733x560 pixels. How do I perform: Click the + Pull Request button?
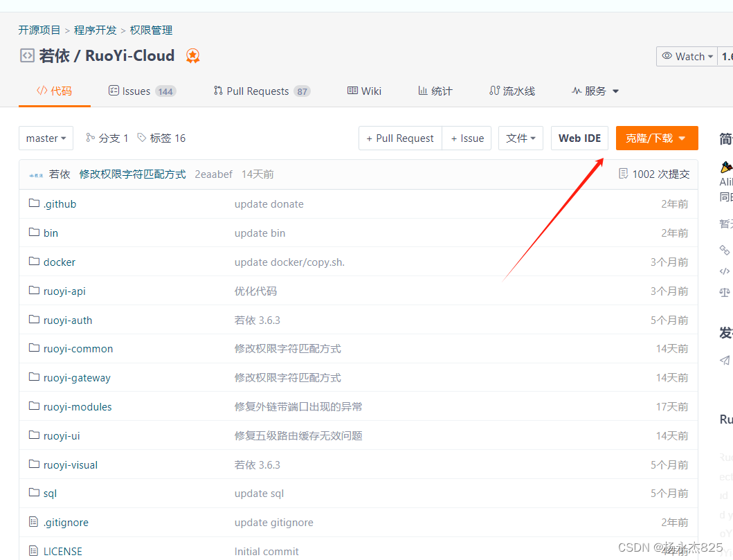pos(400,138)
